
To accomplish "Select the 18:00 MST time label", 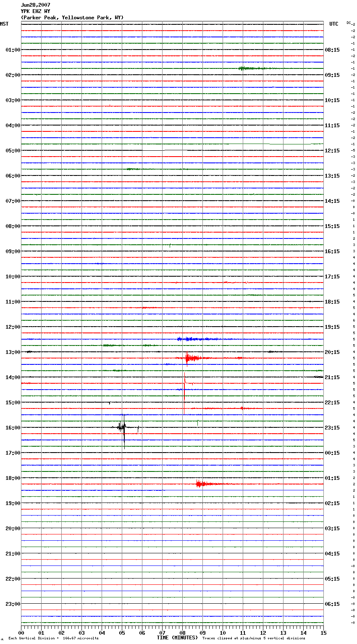I will pyautogui.click(x=13, y=478).
